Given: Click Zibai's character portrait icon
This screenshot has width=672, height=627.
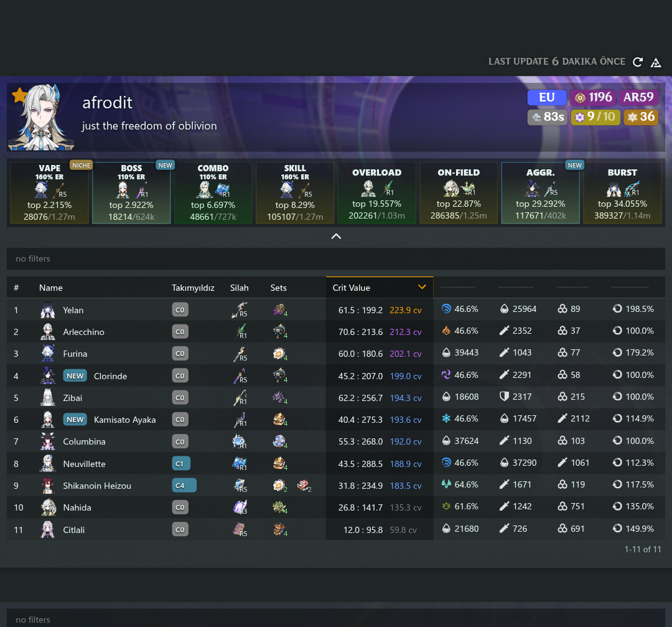Looking at the screenshot, I should tap(47, 398).
